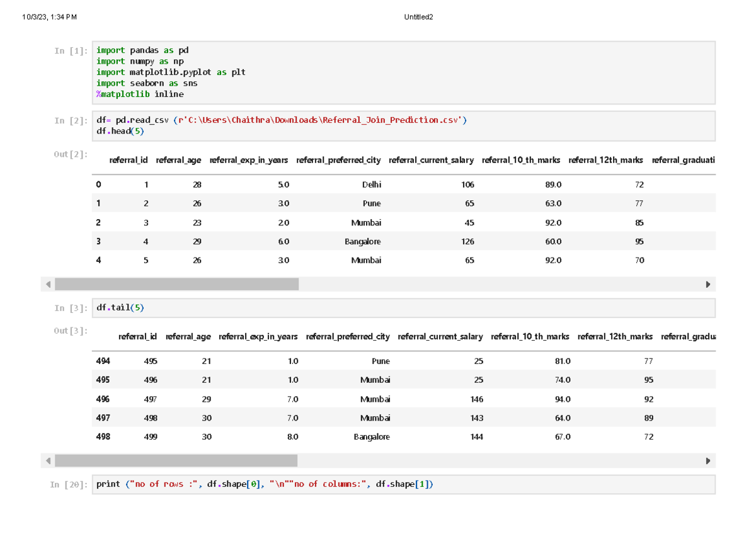Image resolution: width=756 pixels, height=534 pixels.
Task: Click the referral_current_salary header in tail output
Action: 440,336
